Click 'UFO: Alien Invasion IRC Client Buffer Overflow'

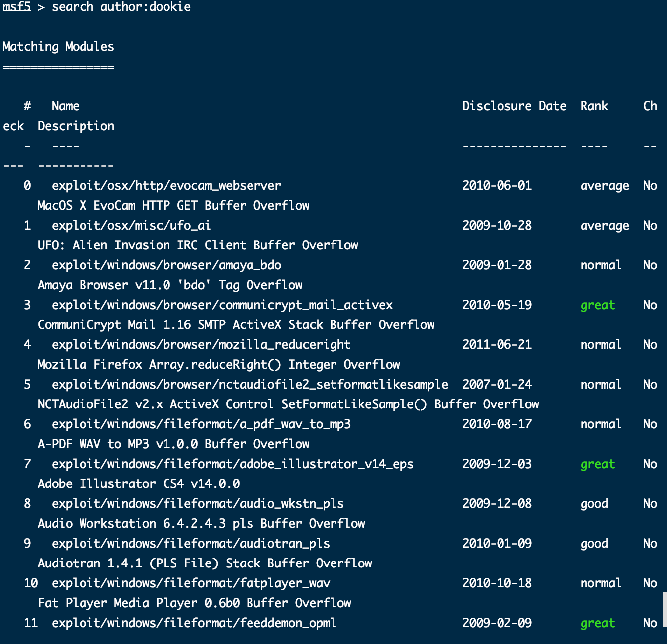pos(198,245)
